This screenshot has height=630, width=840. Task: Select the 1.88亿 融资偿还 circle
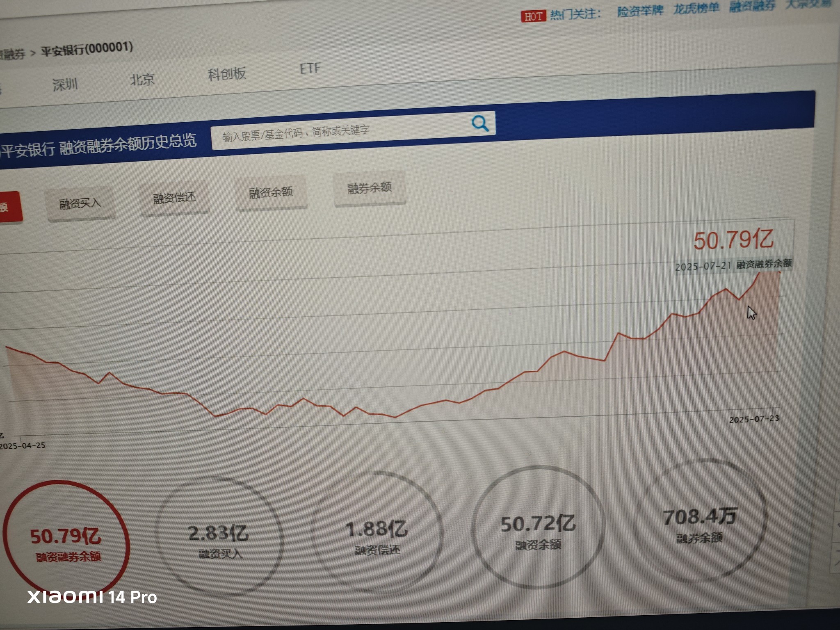(377, 533)
